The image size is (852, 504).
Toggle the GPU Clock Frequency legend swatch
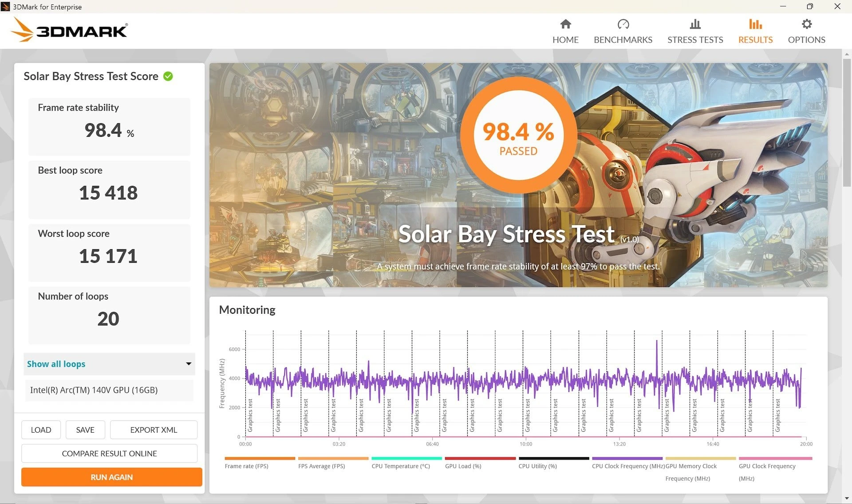click(x=775, y=458)
